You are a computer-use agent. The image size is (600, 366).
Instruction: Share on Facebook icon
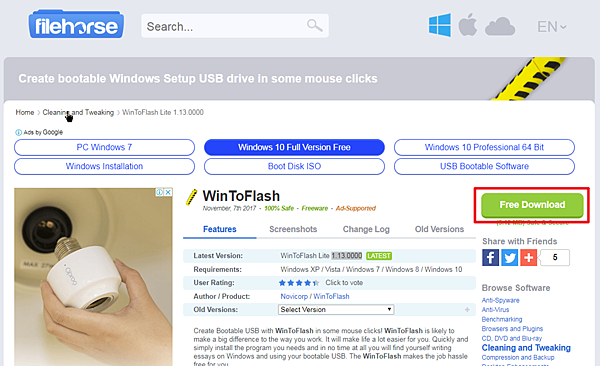[491, 257]
